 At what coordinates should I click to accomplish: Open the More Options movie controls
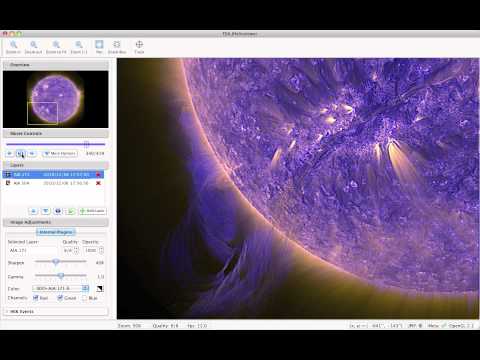click(60, 153)
